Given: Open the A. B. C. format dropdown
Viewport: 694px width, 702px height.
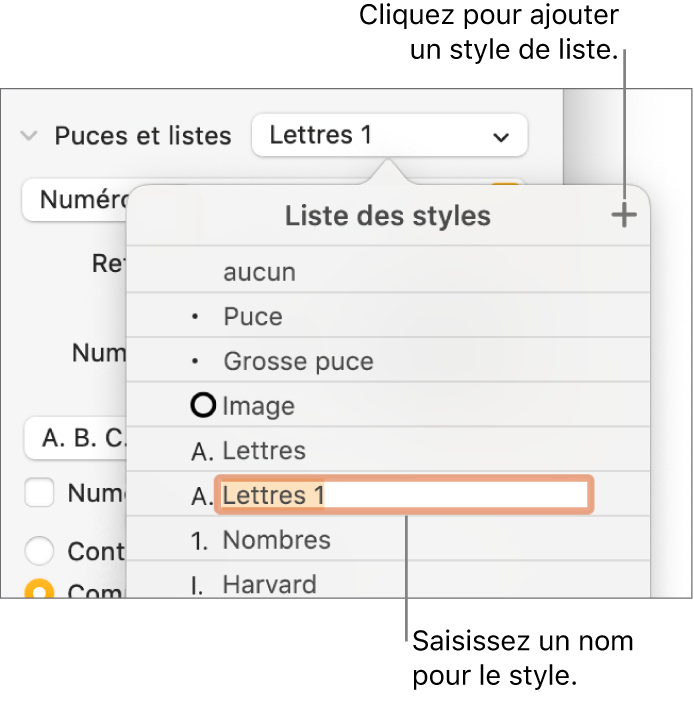Looking at the screenshot, I should coord(76,438).
